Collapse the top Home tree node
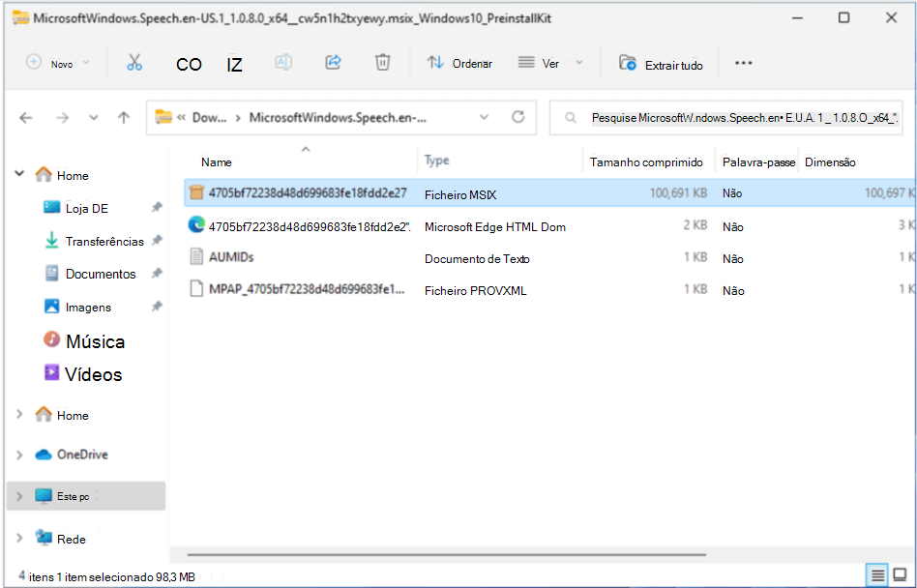 click(19, 174)
